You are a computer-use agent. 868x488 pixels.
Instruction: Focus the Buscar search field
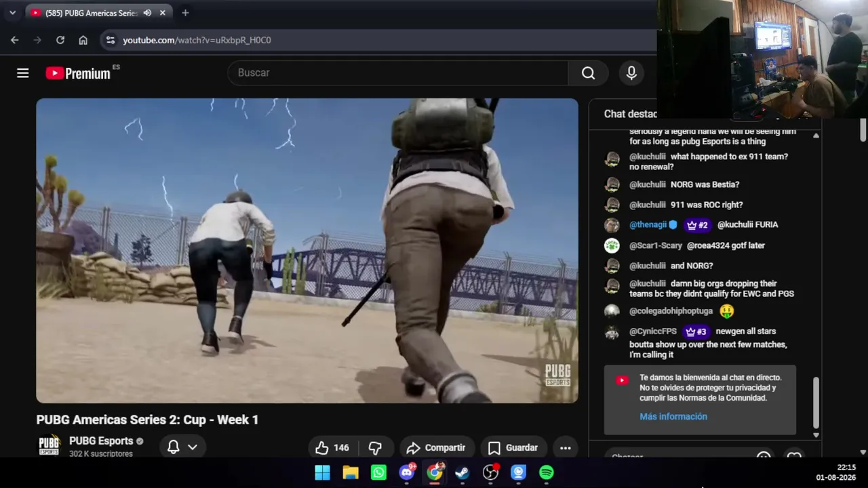(x=398, y=73)
